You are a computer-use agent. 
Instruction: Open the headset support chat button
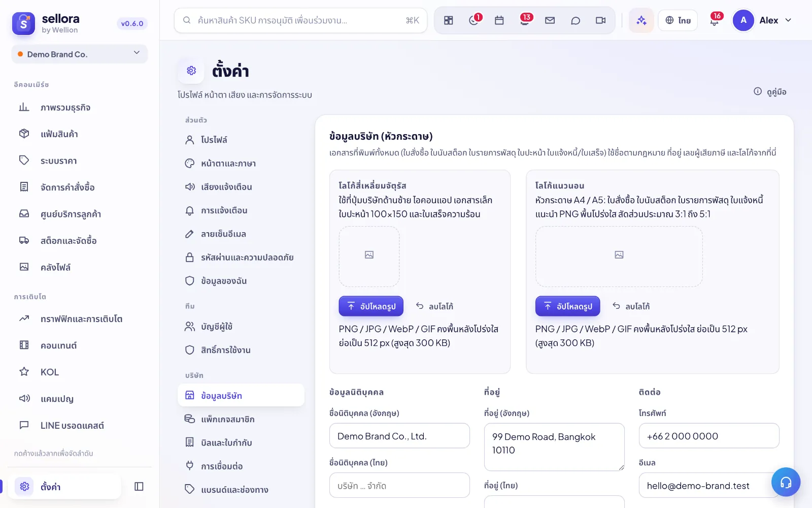(786, 482)
